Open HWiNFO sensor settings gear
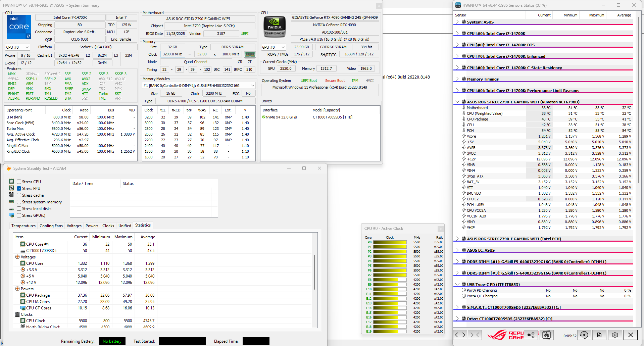Image resolution: width=644 pixels, height=346 pixels. tap(615, 335)
